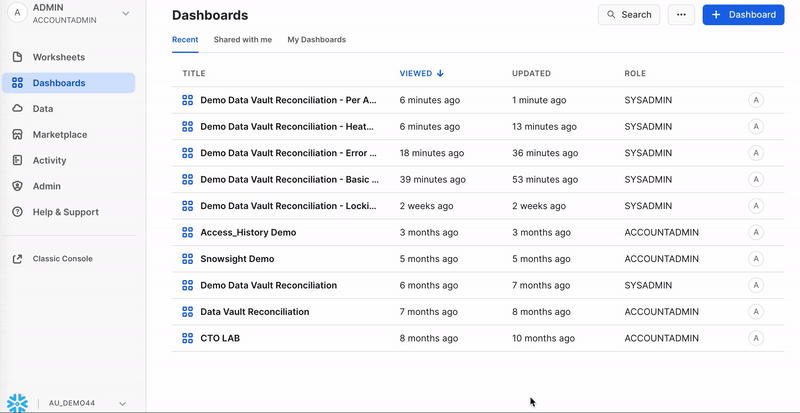Switch to the My Dashboards tab

point(316,40)
